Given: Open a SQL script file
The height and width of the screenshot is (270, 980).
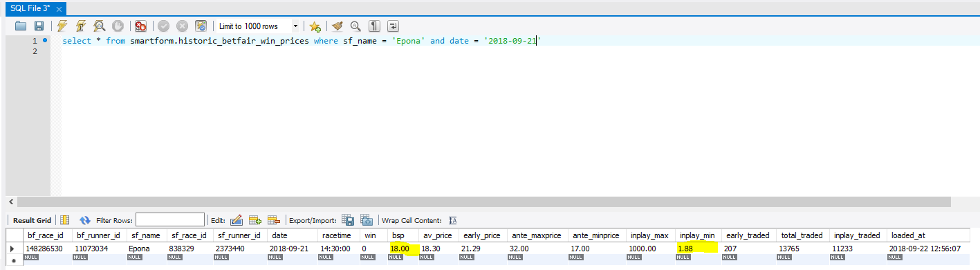Looking at the screenshot, I should click(x=21, y=26).
